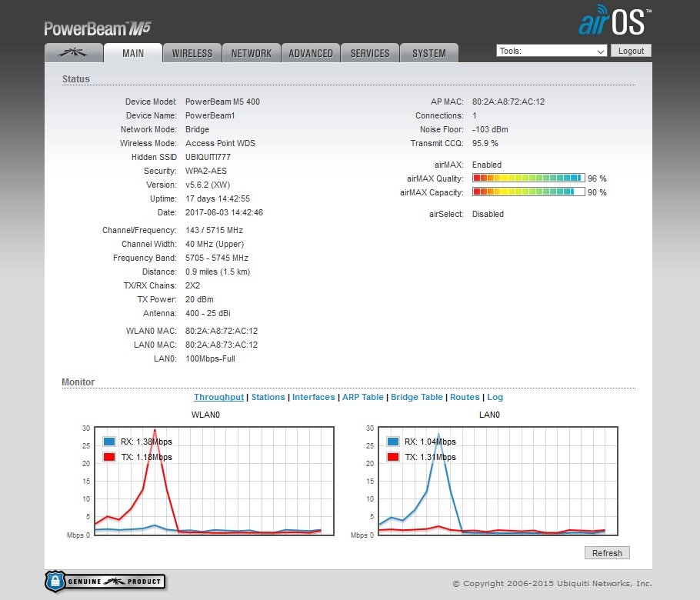The image size is (700, 600).
Task: Click LAN0 speed '100Mbps-Full'
Action: [x=210, y=359]
